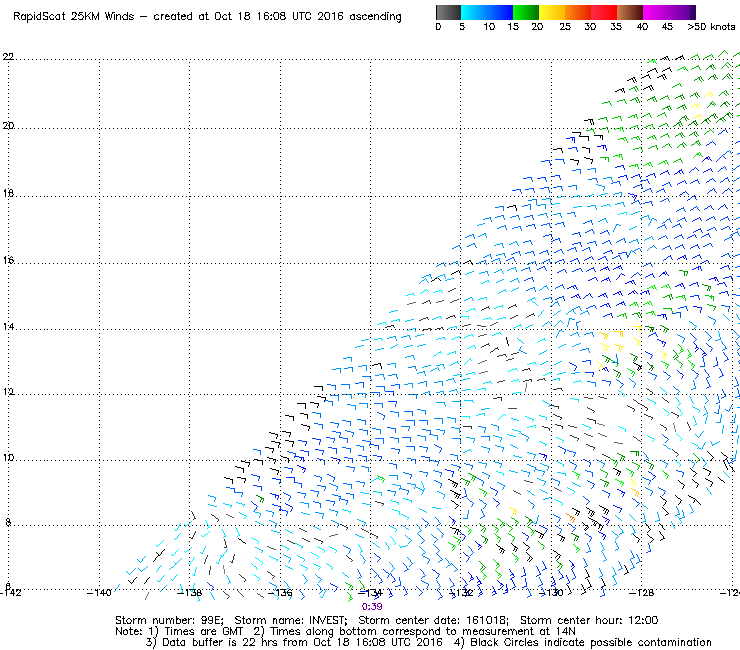Click the '35' legend tick label
Image resolution: width=740 pixels, height=650 pixels.
(616, 27)
